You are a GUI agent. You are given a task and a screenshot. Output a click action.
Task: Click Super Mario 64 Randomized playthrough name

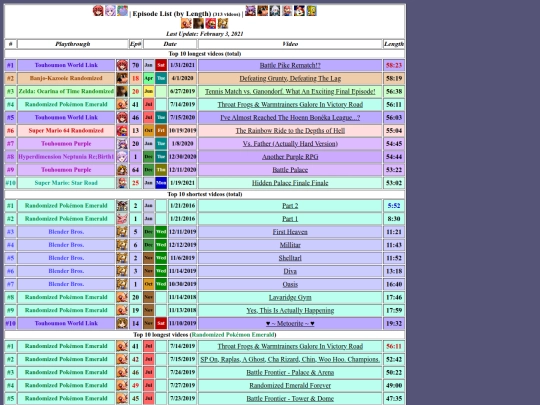click(x=66, y=131)
